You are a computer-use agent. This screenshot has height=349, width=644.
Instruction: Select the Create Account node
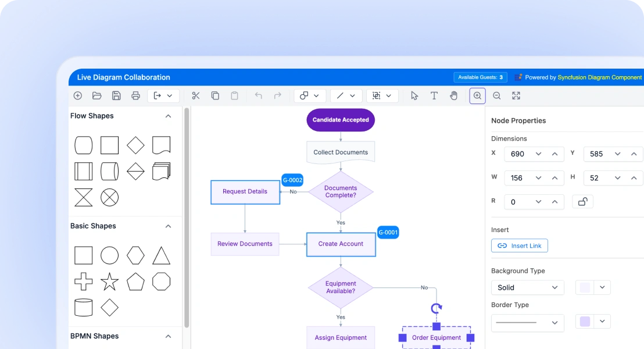pyautogui.click(x=341, y=244)
